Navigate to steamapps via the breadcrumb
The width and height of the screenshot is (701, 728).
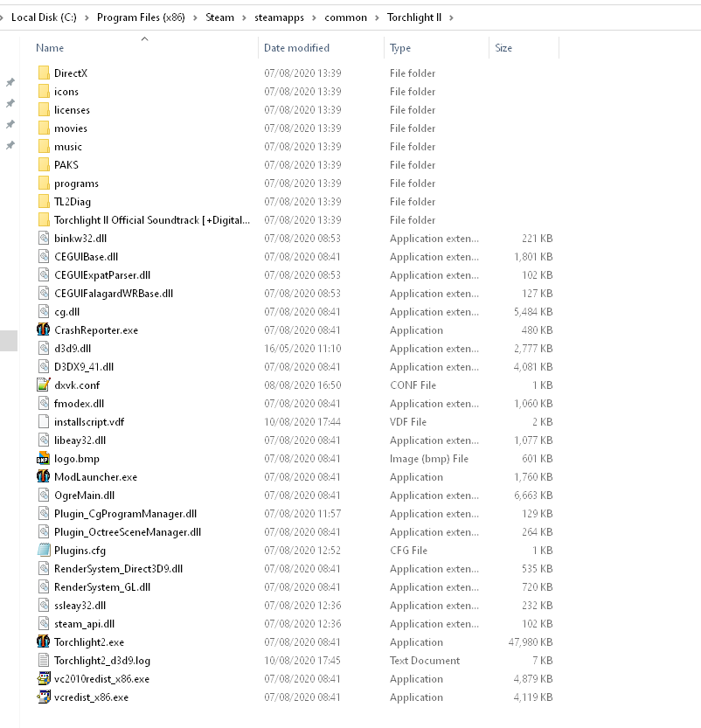tap(279, 17)
